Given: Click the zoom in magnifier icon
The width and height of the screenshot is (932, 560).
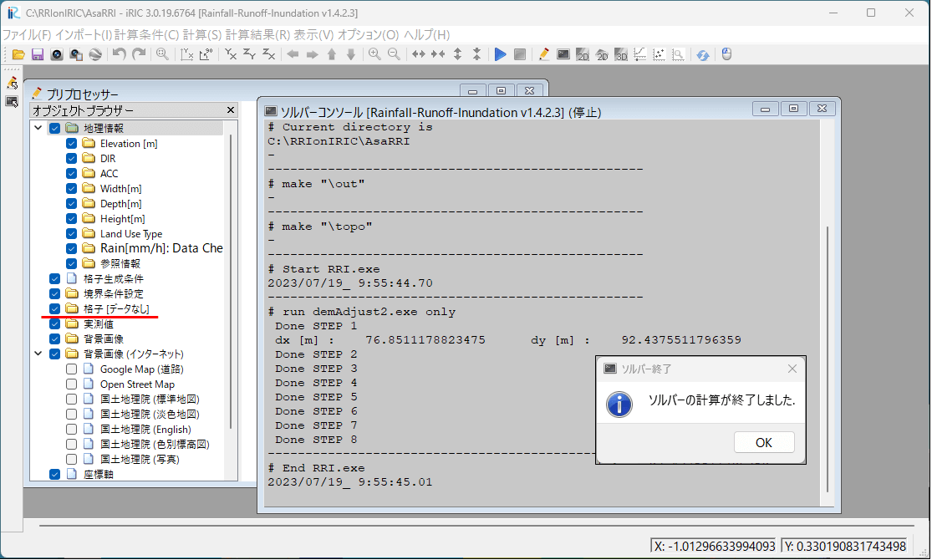Looking at the screenshot, I should coord(374,54).
